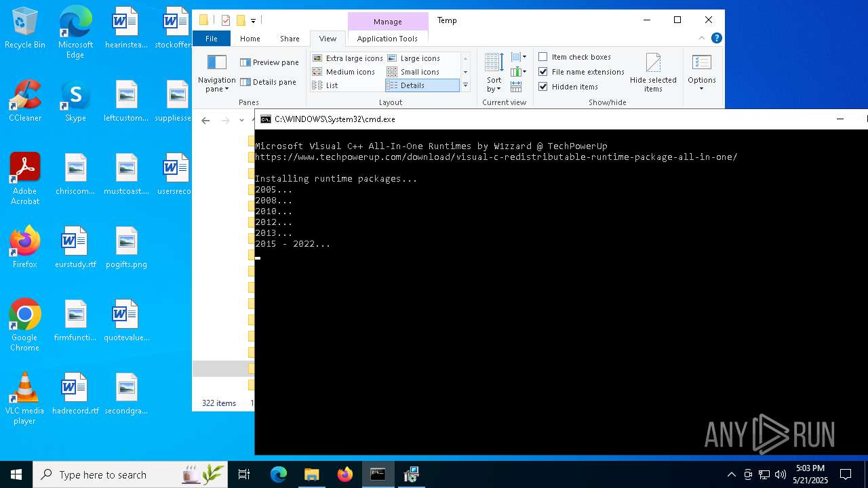Click the taskbar search box
868x488 pixels.
click(x=130, y=474)
